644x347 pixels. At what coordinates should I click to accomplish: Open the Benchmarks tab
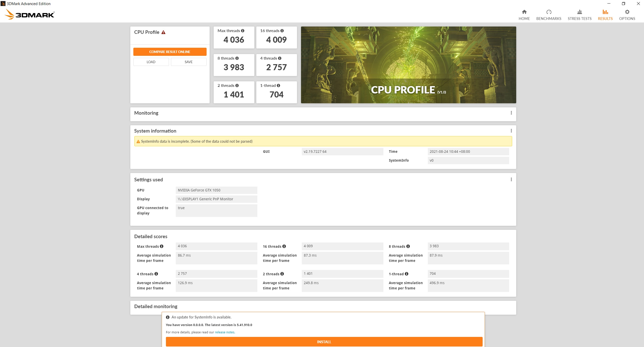549,15
